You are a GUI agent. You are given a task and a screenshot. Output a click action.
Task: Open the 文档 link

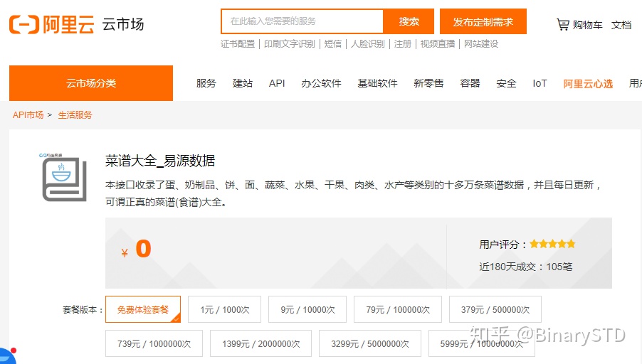621,25
